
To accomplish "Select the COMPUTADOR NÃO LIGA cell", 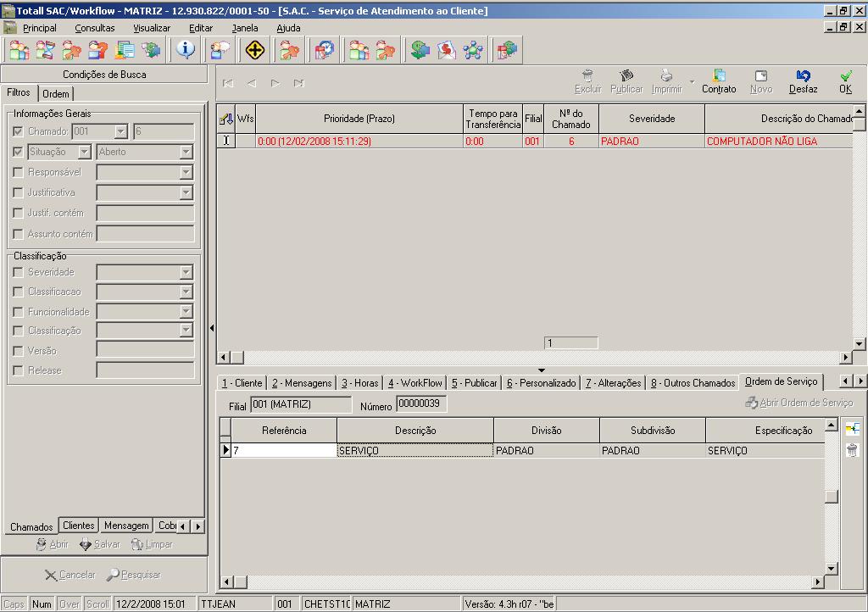I will tap(779, 141).
